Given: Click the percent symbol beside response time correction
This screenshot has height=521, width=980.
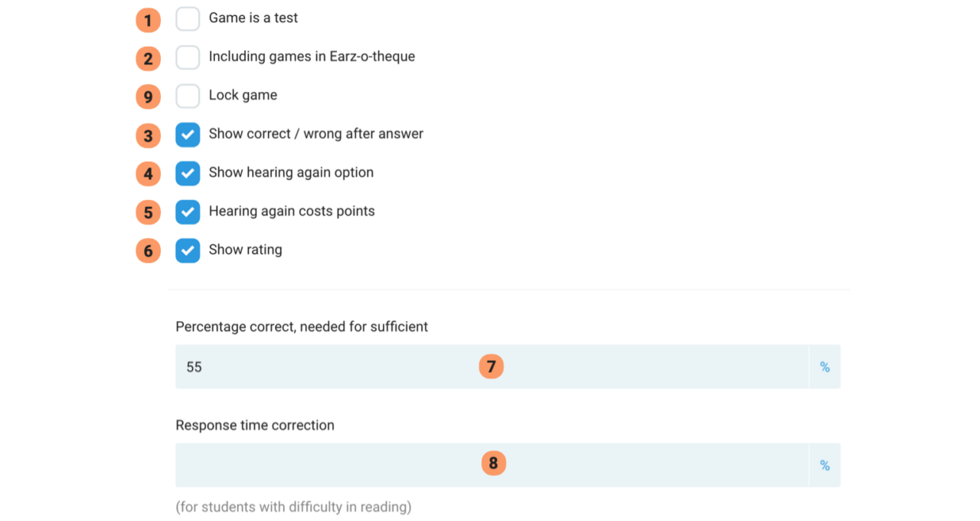Looking at the screenshot, I should point(825,464).
